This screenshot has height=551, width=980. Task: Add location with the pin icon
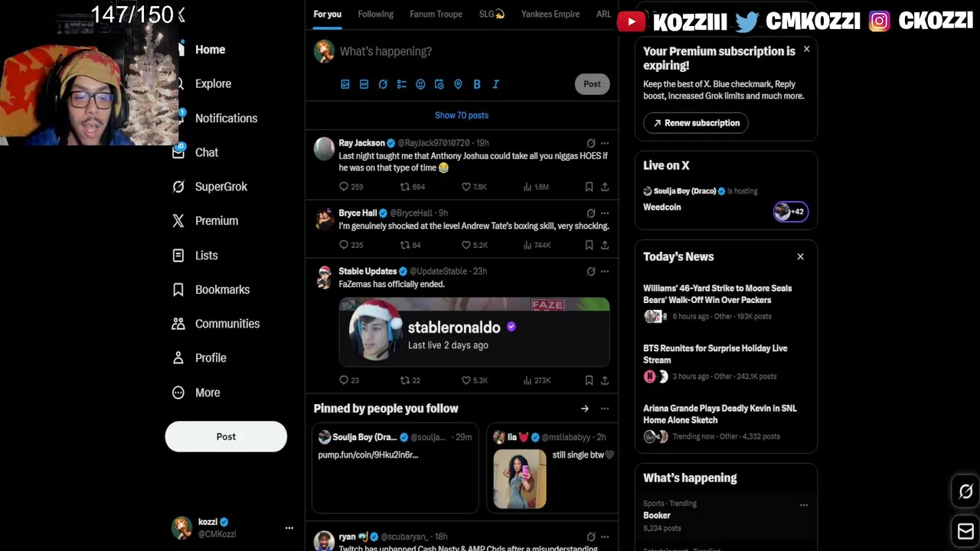pos(458,84)
